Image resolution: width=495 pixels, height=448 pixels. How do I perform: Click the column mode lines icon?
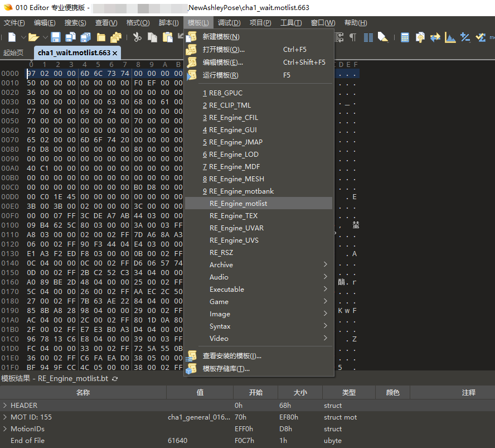pyautogui.click(x=368, y=37)
